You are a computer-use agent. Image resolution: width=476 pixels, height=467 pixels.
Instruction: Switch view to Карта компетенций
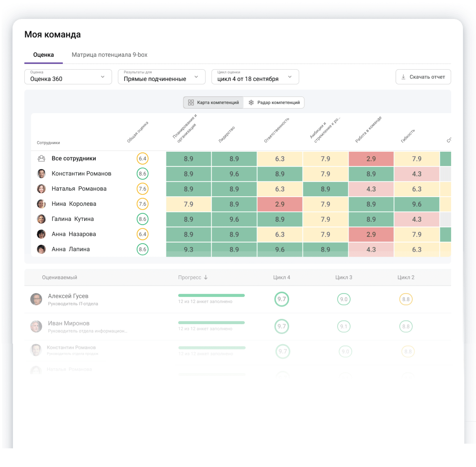[x=213, y=103]
